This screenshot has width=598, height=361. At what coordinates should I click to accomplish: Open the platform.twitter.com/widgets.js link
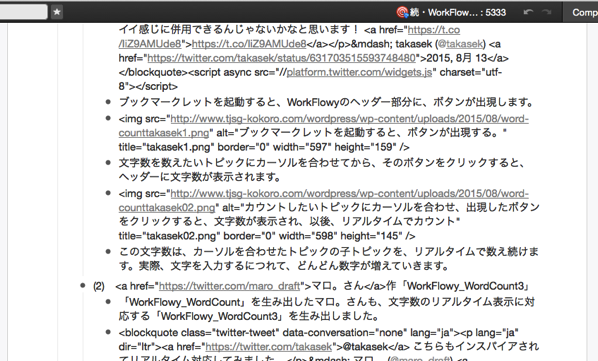tap(359, 72)
